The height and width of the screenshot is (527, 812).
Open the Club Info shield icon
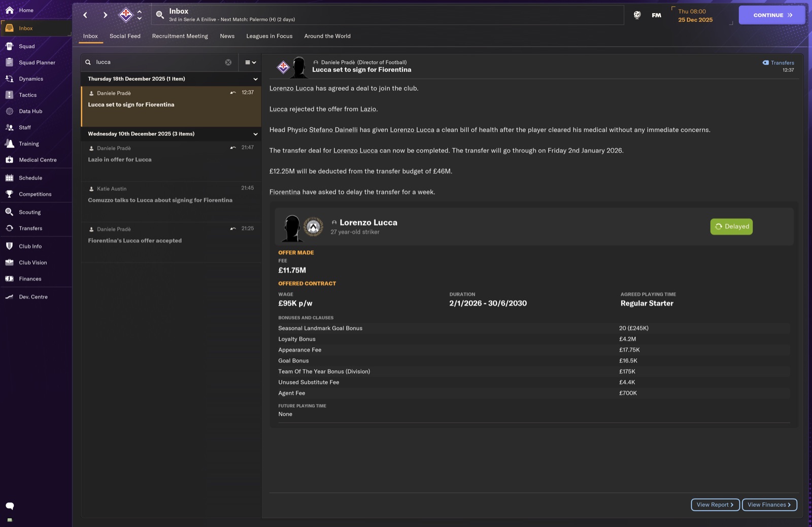tap(9, 246)
